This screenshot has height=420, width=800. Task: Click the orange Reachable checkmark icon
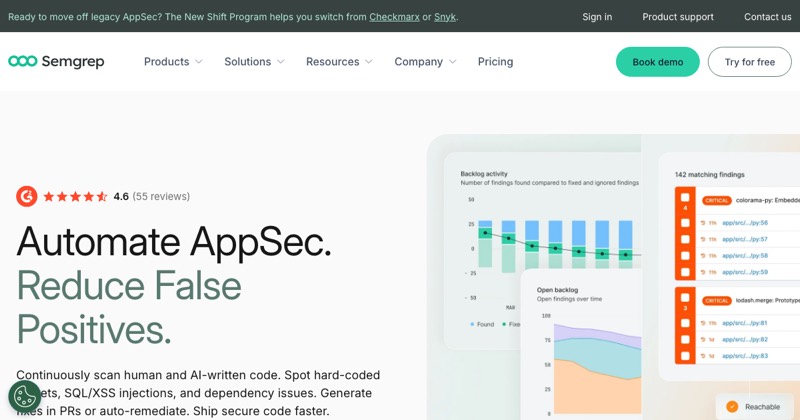(732, 407)
